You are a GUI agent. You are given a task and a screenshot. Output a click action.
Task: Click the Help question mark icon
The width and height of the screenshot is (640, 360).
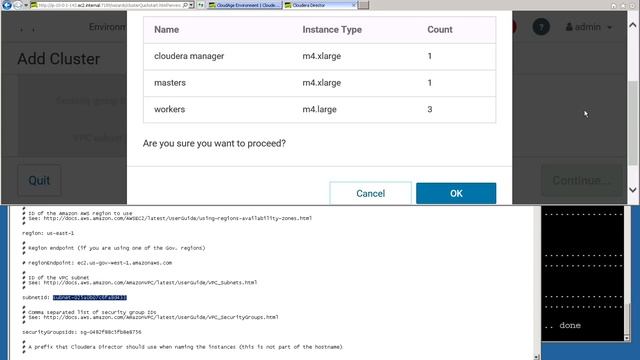tap(541, 27)
